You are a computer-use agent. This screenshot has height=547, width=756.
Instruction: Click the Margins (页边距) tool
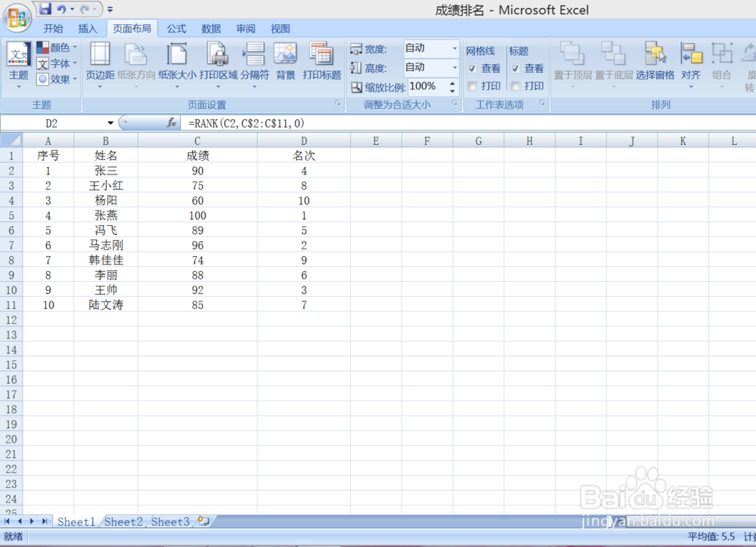coord(99,64)
